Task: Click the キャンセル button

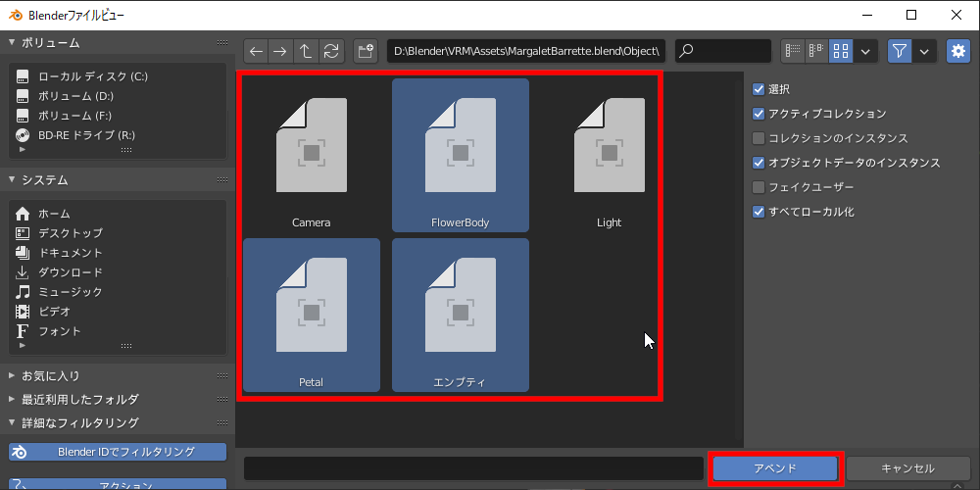Action: (x=907, y=468)
